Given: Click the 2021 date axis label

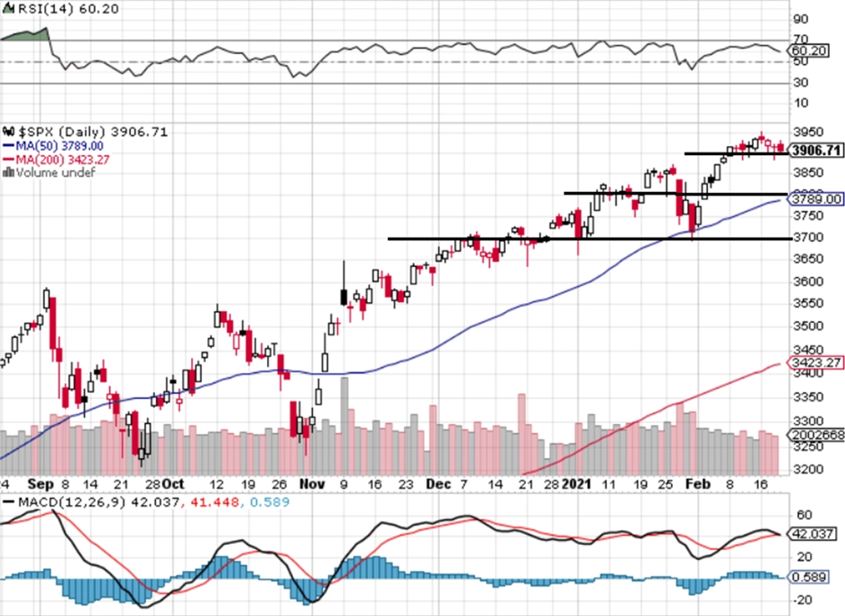Looking at the screenshot, I should tap(576, 484).
